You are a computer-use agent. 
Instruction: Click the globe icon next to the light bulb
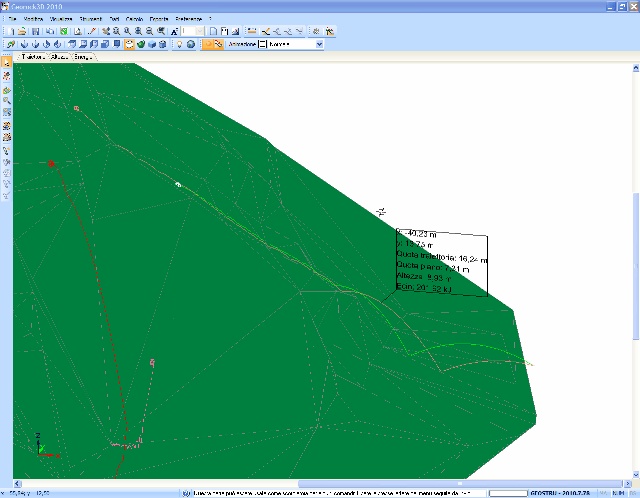[x=191, y=44]
